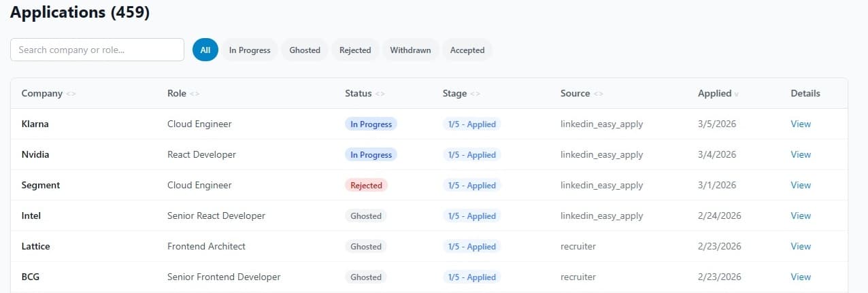Viewport: 868px width, 293px height.
Task: Toggle sorting on Stage column icon
Action: (475, 94)
